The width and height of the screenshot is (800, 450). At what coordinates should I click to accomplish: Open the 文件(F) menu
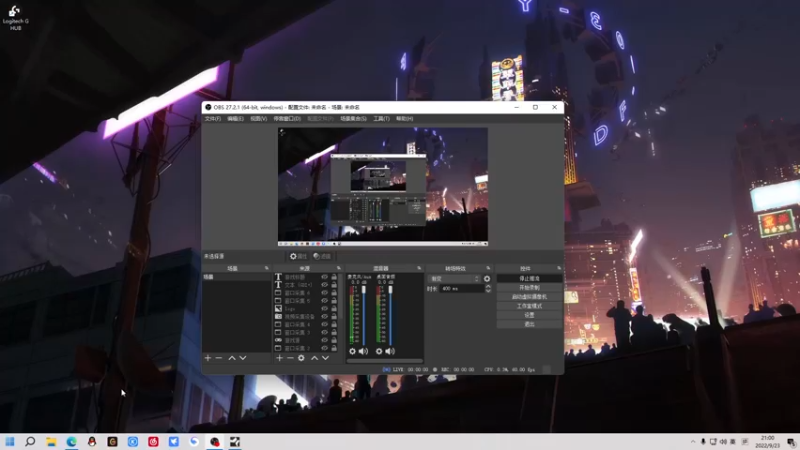coord(213,119)
